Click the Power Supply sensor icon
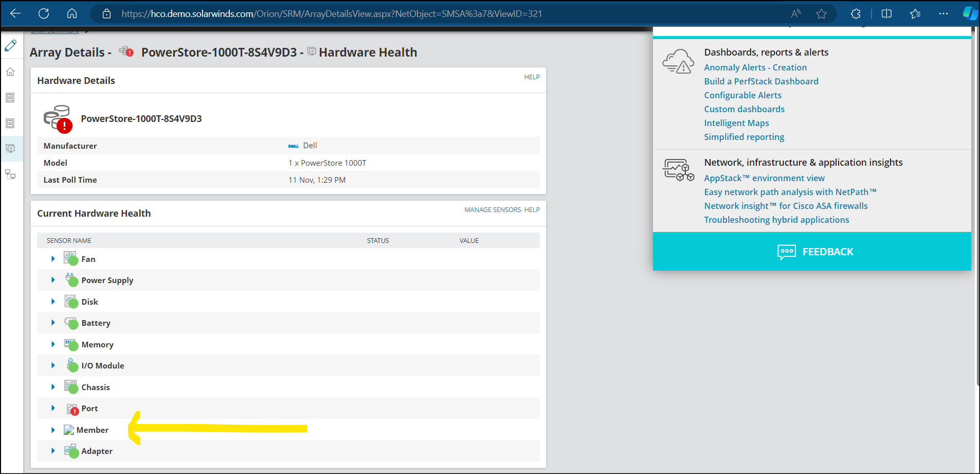The image size is (980, 474). (x=71, y=279)
